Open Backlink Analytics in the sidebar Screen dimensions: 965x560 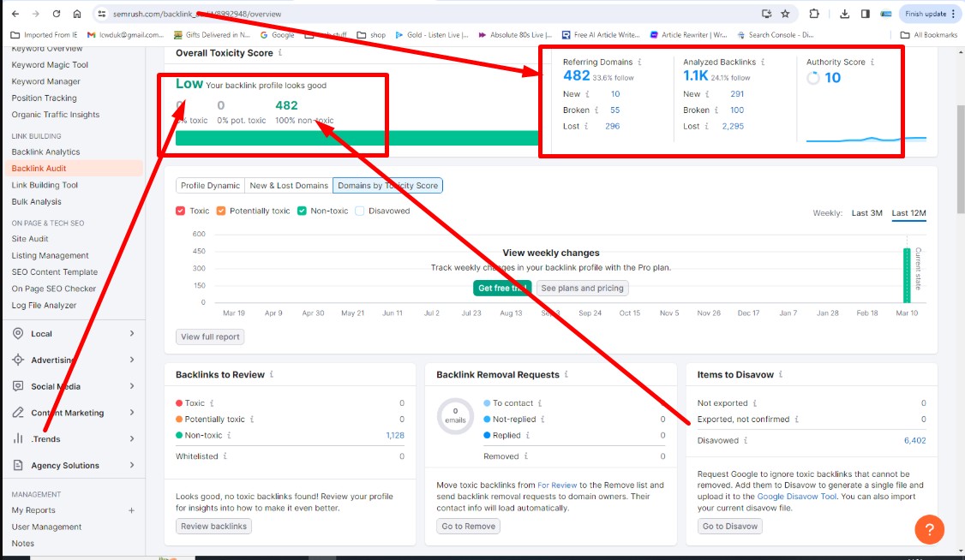[x=45, y=152]
